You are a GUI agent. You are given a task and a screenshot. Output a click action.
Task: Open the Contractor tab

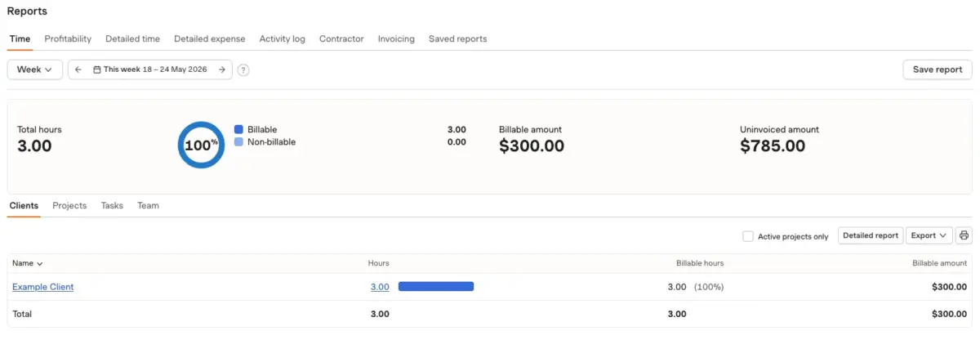pos(341,38)
